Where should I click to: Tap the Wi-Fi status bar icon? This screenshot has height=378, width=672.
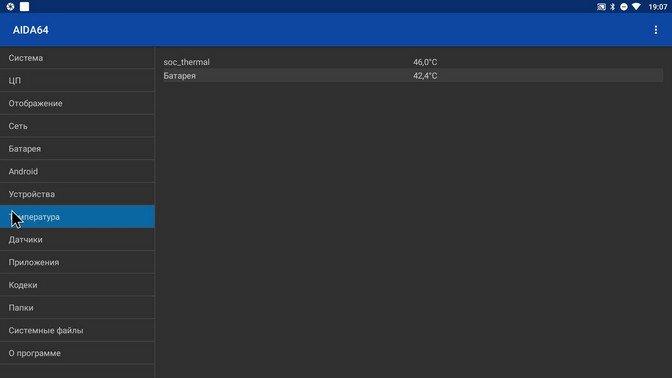click(x=636, y=6)
